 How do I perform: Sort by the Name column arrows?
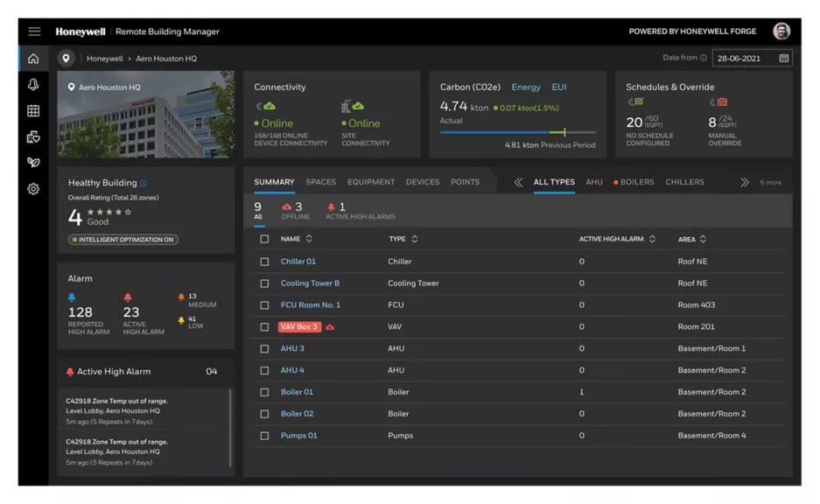point(309,239)
